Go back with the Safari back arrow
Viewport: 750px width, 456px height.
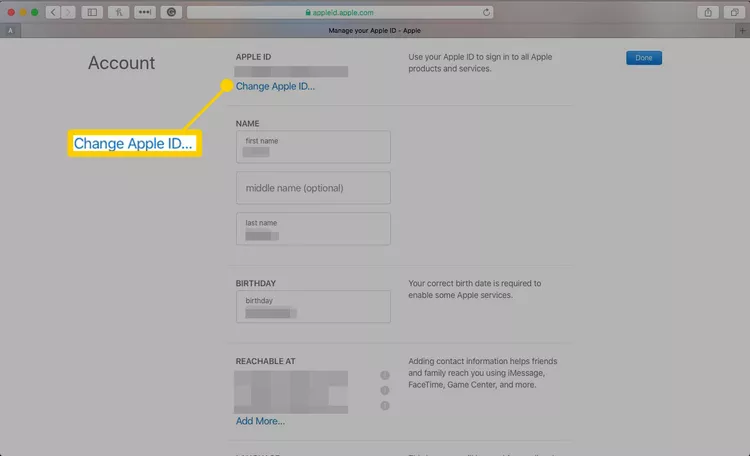[x=53, y=12]
